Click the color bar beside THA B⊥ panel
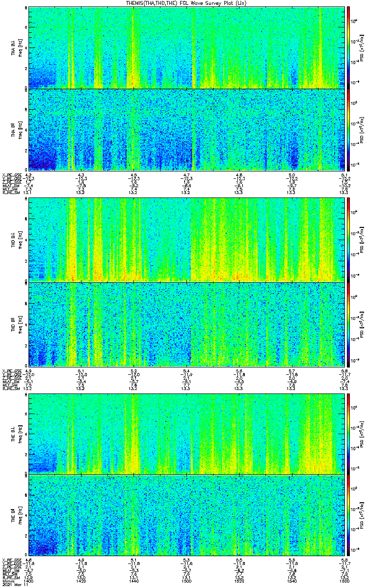This screenshot has height=588, width=368. 348,48
